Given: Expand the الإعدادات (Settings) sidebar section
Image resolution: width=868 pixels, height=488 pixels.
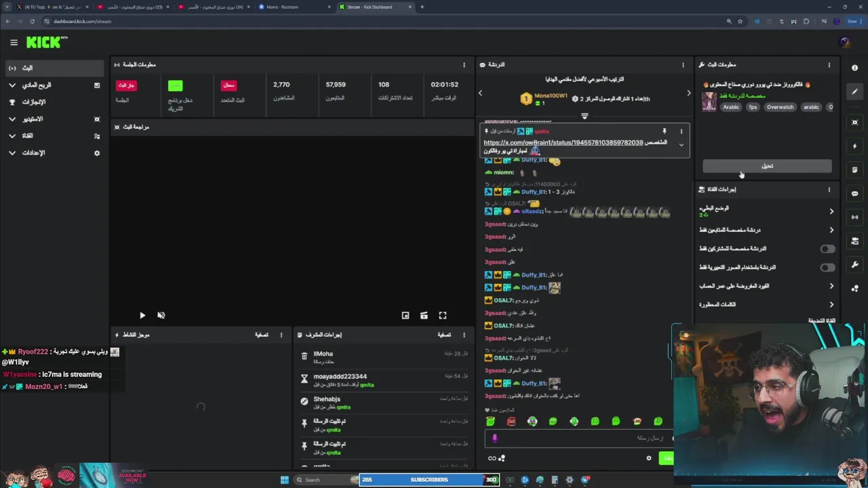Looking at the screenshot, I should pos(54,152).
